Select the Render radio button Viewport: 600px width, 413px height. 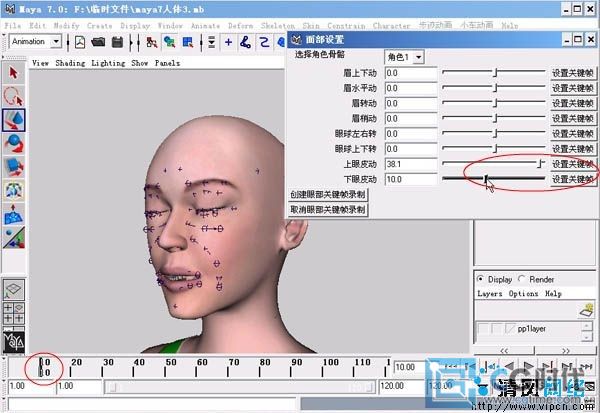pos(522,279)
